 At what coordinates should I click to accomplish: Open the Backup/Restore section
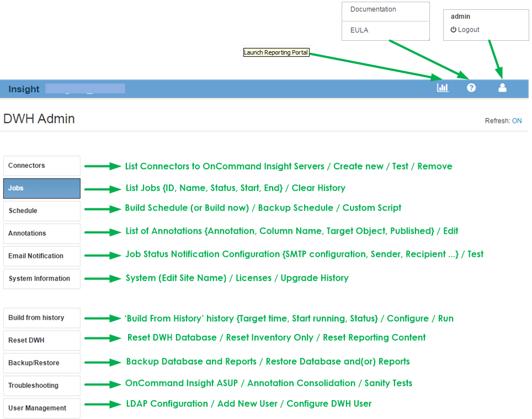[41, 363]
